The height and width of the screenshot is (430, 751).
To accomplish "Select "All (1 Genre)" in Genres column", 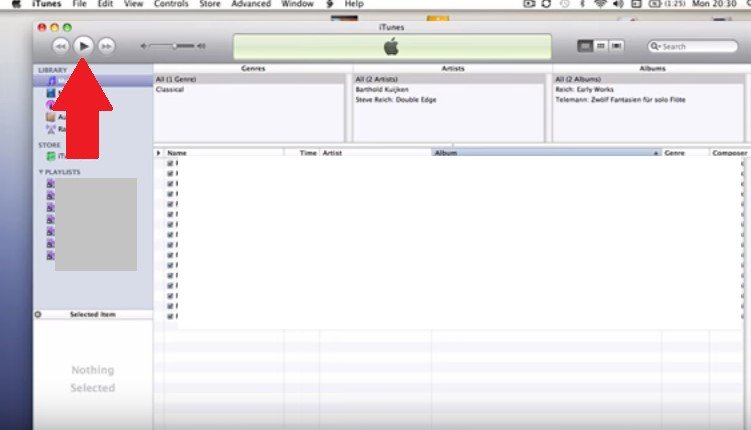I will pyautogui.click(x=249, y=79).
